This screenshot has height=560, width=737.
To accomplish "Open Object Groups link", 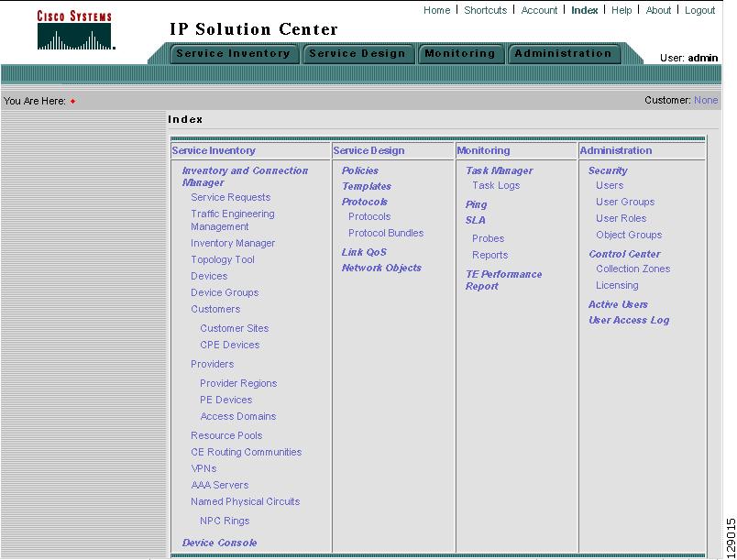I will click(x=629, y=235).
